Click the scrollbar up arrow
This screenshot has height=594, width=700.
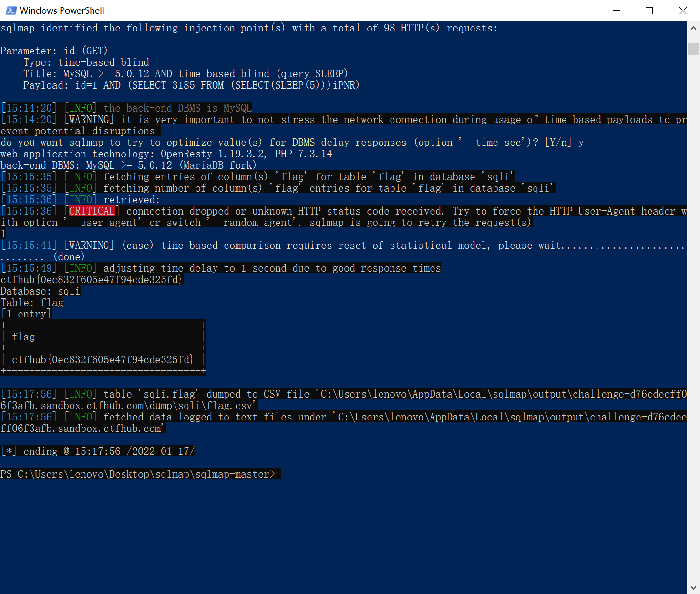pyautogui.click(x=693, y=28)
